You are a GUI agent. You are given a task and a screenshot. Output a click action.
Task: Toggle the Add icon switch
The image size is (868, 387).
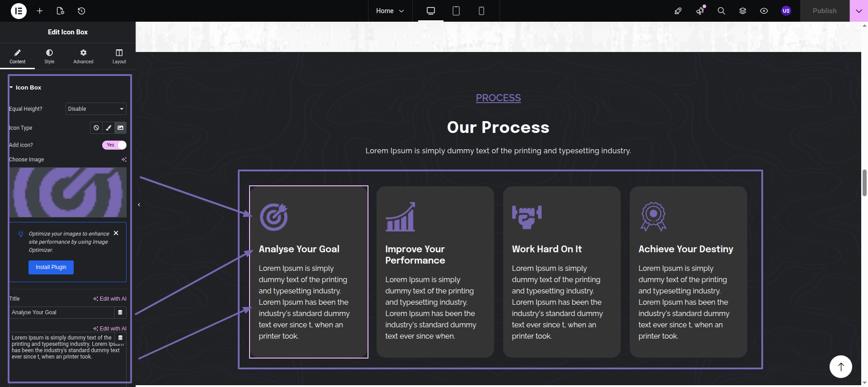tap(114, 145)
